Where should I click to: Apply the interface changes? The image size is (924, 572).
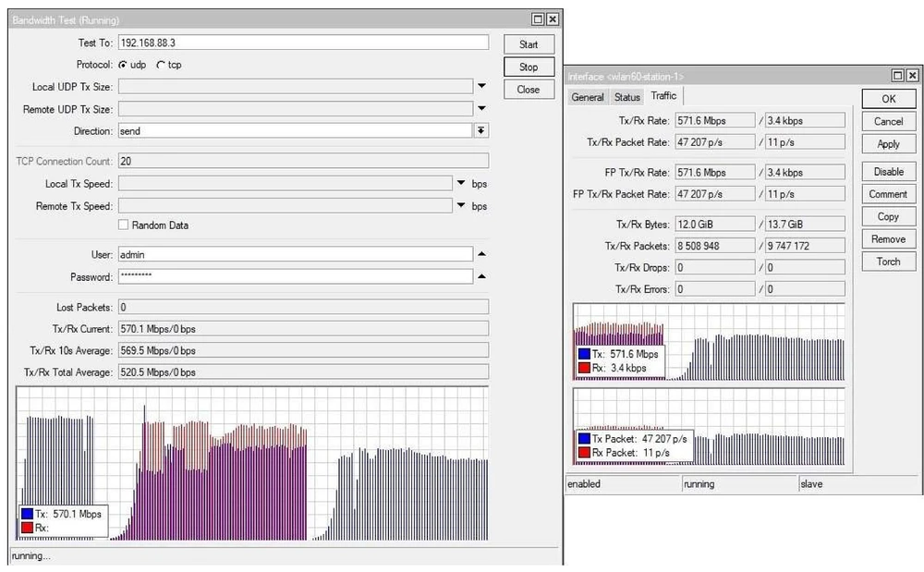point(887,144)
